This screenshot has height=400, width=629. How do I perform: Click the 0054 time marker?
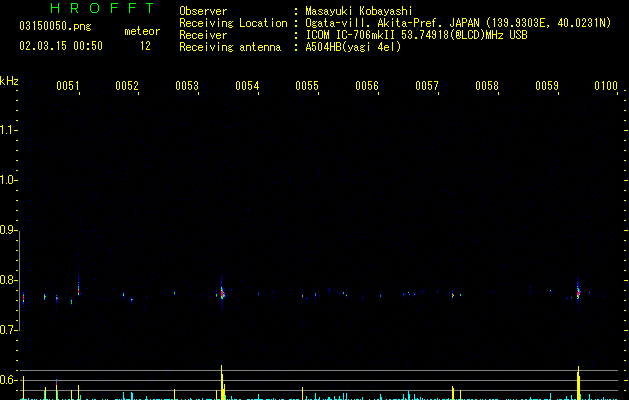click(x=247, y=86)
